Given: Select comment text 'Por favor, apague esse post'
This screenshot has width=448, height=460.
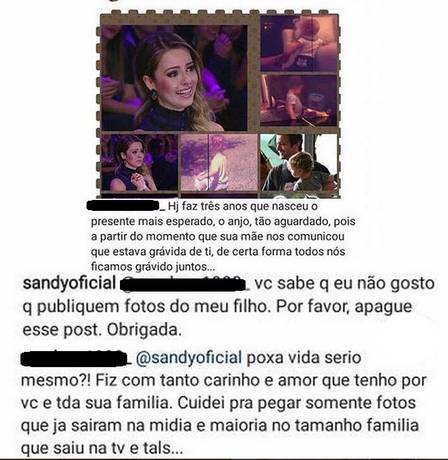Looking at the screenshot, I should (x=217, y=318).
